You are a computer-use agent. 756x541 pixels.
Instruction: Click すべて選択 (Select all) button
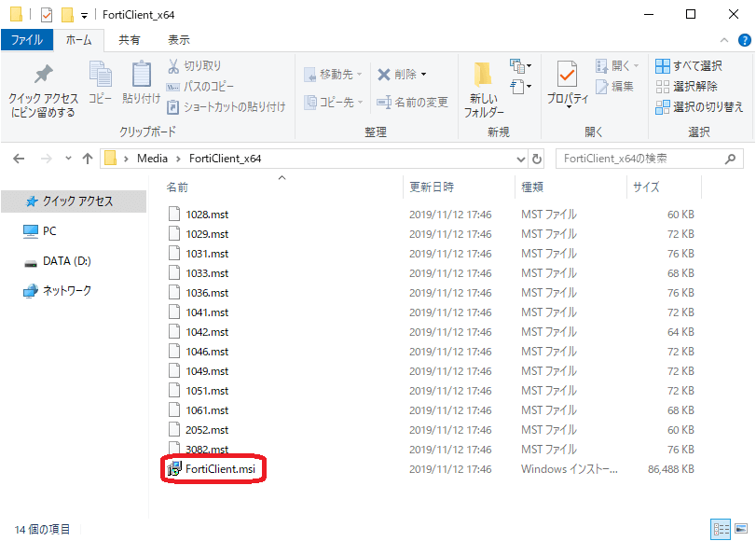pos(689,66)
